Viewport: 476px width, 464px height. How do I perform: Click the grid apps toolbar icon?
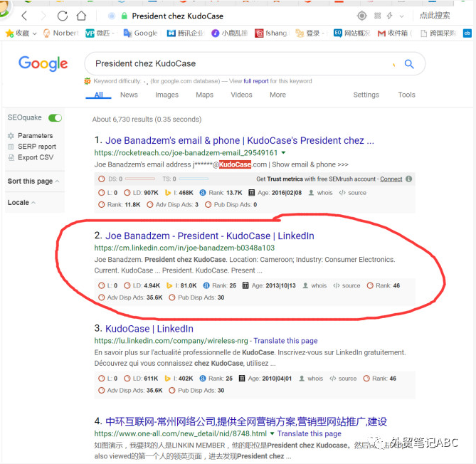[377, 16]
